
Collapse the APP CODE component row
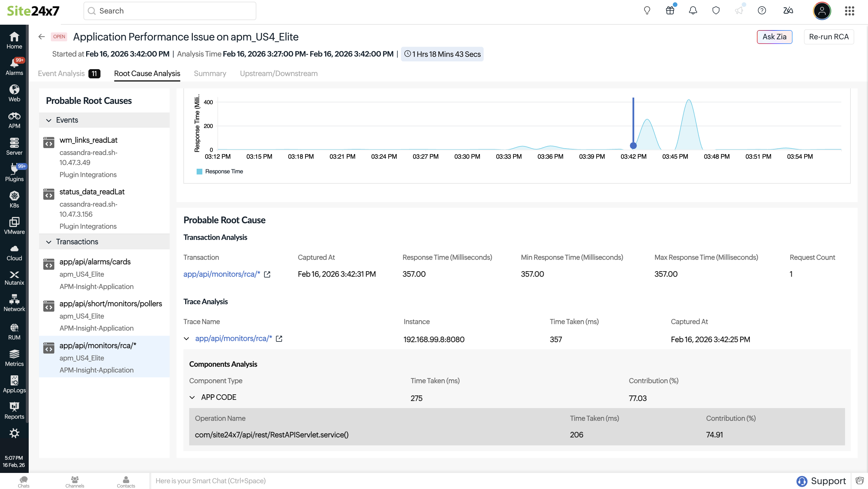click(192, 397)
